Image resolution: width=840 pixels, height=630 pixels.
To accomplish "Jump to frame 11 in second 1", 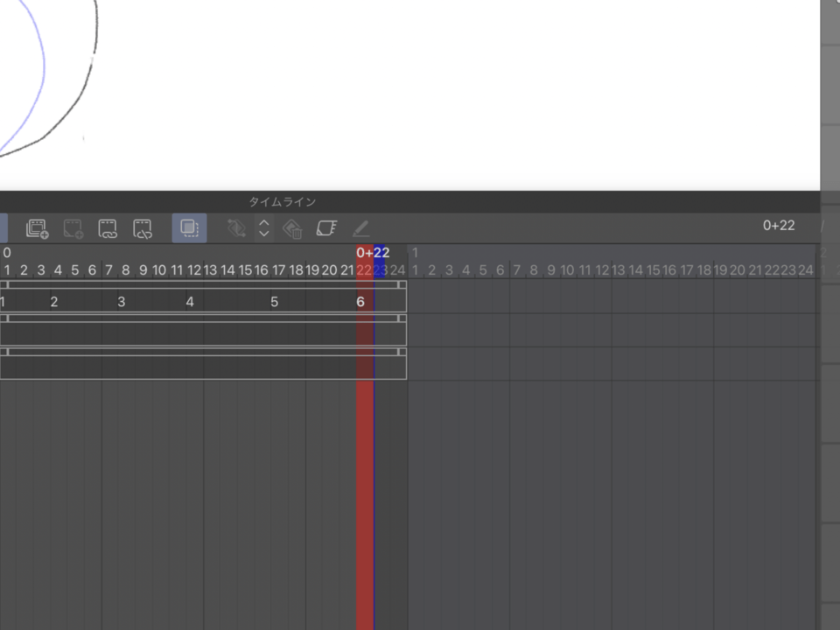I will coord(585,270).
